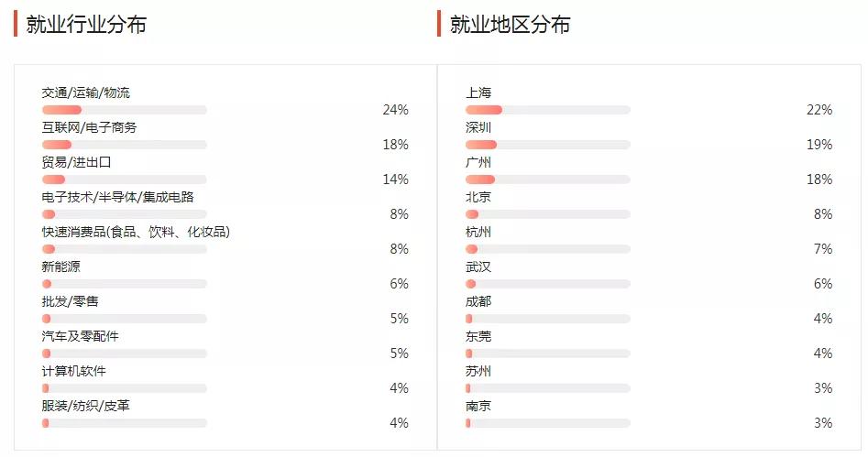Click the 交通/运输/物流 progress bar
The height and width of the screenshot is (457, 868).
(124, 110)
